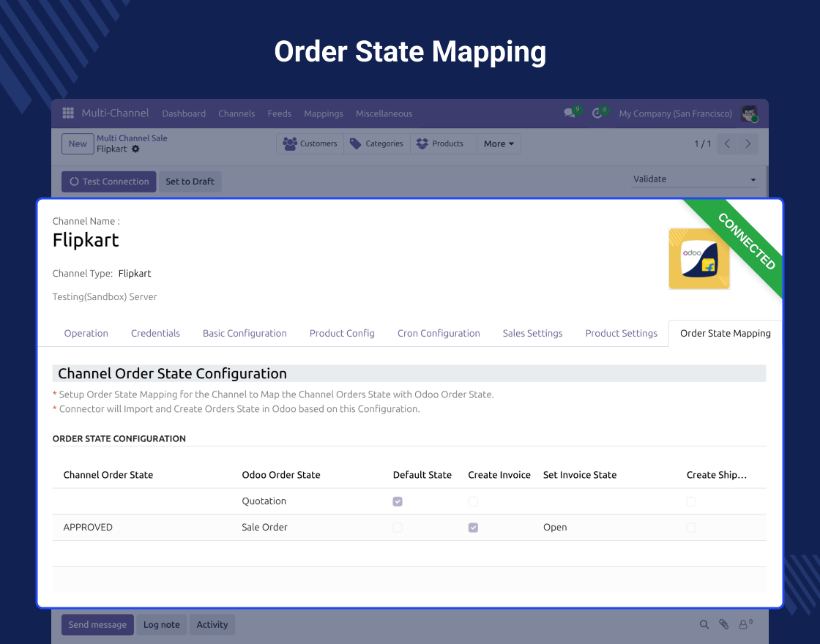Open Customers stat button
The width and height of the screenshot is (820, 644).
pos(310,143)
